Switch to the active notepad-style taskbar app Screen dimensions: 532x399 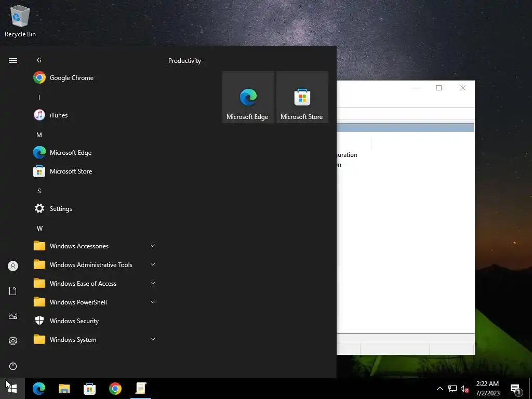click(141, 389)
